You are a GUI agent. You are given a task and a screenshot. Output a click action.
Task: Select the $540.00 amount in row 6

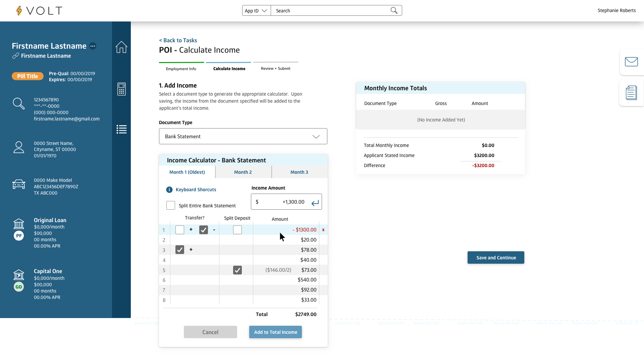pos(307,280)
